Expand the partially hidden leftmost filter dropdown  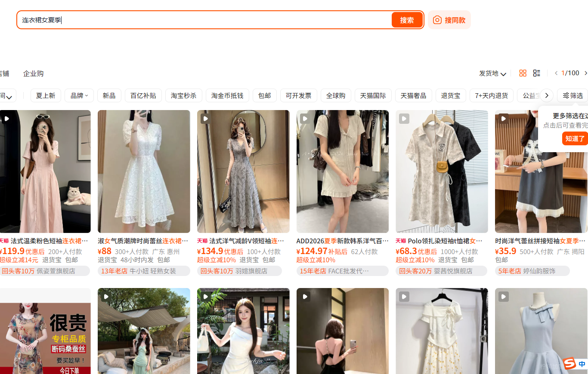(x=7, y=95)
